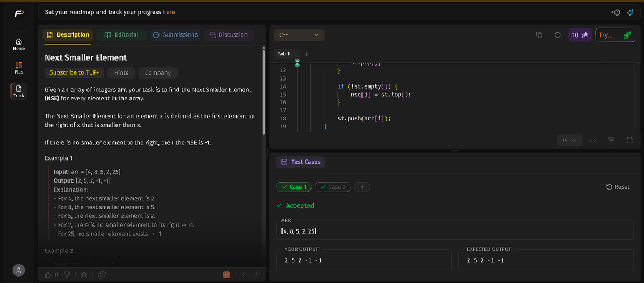Switch to the Discussion tab

(229, 35)
